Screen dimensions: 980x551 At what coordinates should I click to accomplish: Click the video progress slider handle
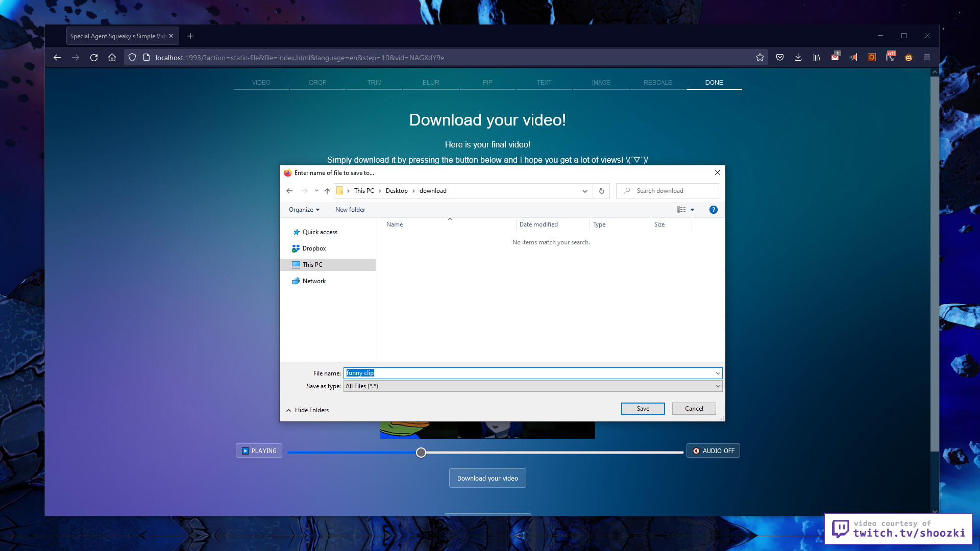[x=421, y=453]
